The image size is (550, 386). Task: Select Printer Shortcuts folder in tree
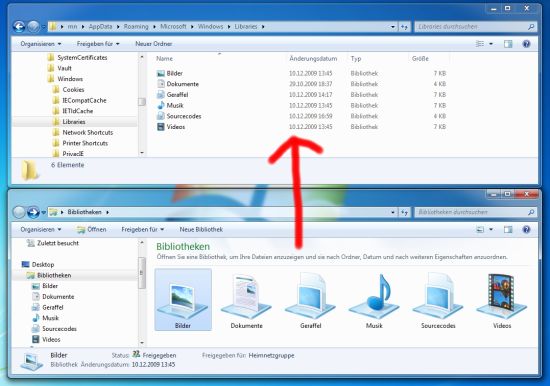pyautogui.click(x=80, y=143)
